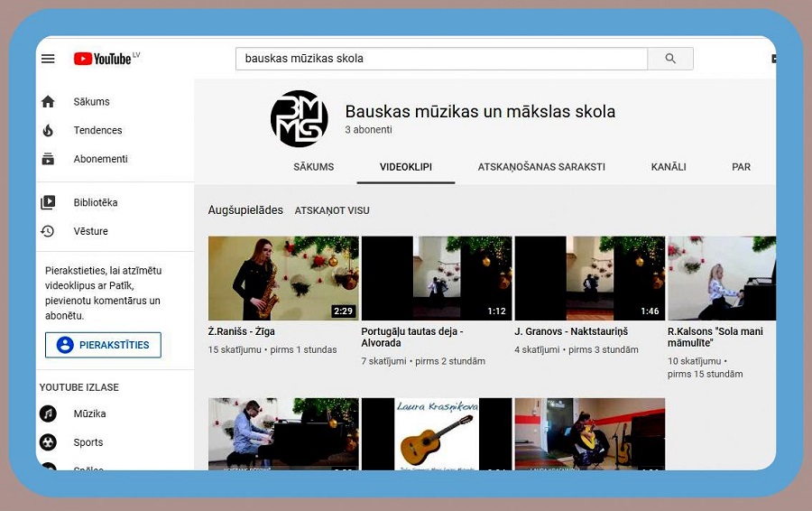Viewport: 812px width, 511px height.
Task: Select the VIDEOKLIPI tab
Action: 405,167
